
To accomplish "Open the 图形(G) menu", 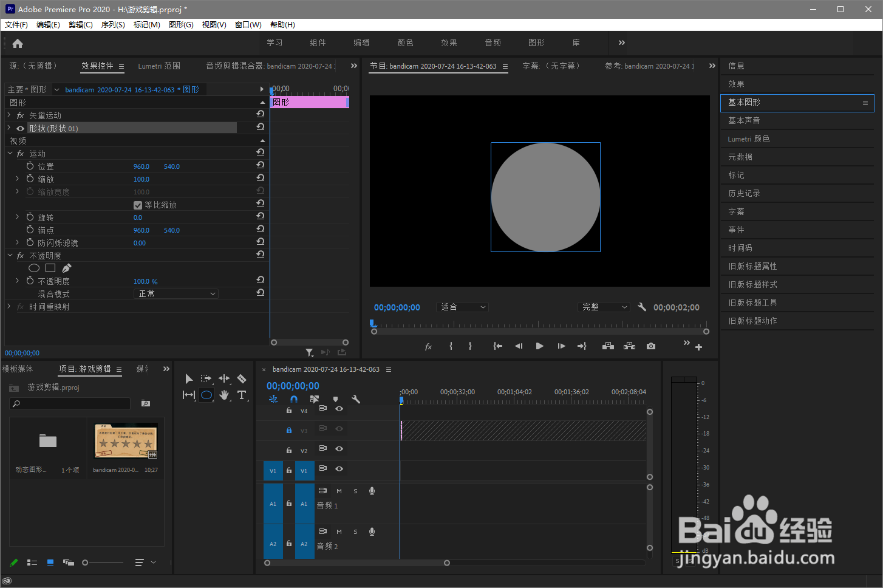I will [x=181, y=25].
